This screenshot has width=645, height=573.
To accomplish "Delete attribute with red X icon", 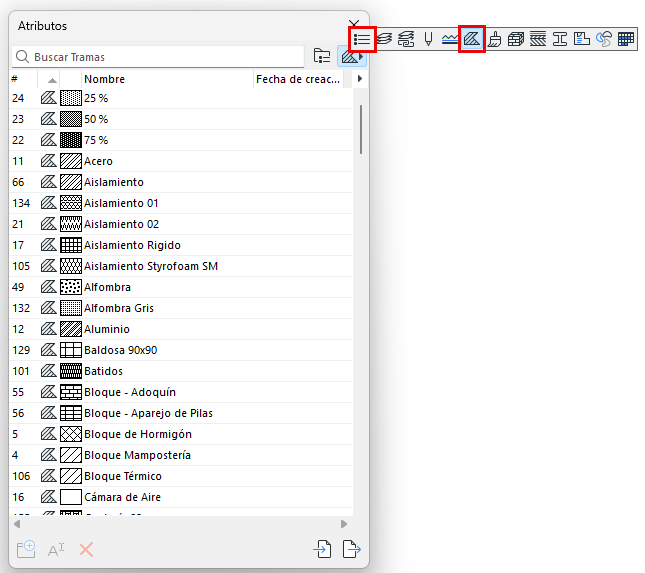I will tap(86, 550).
